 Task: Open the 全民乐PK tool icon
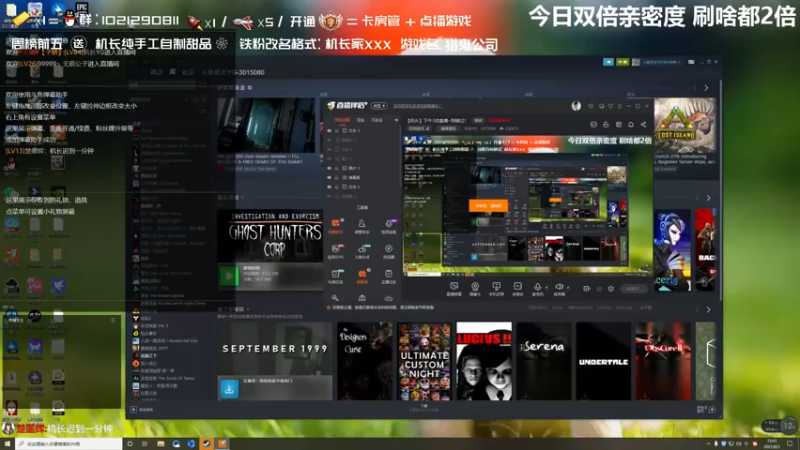coord(336,251)
